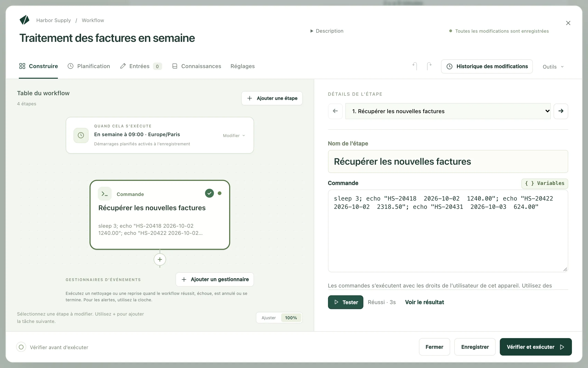
Task: Open the Entrées tab
Action: click(141, 66)
